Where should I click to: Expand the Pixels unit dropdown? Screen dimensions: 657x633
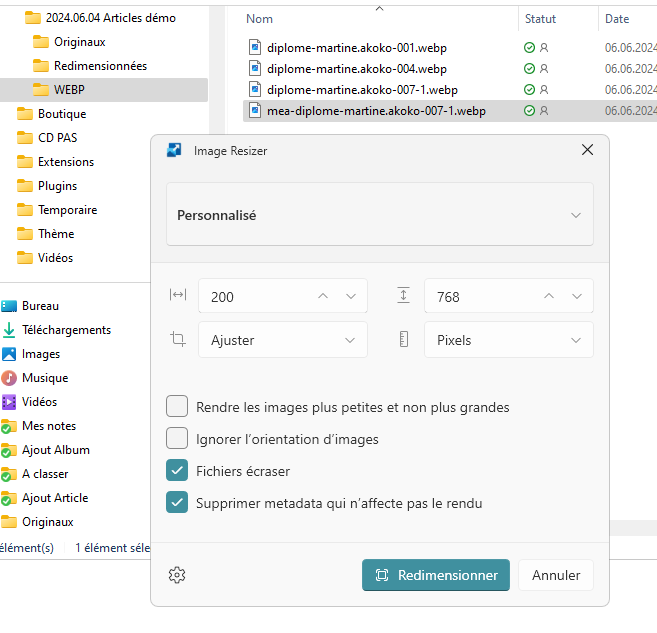coord(508,340)
